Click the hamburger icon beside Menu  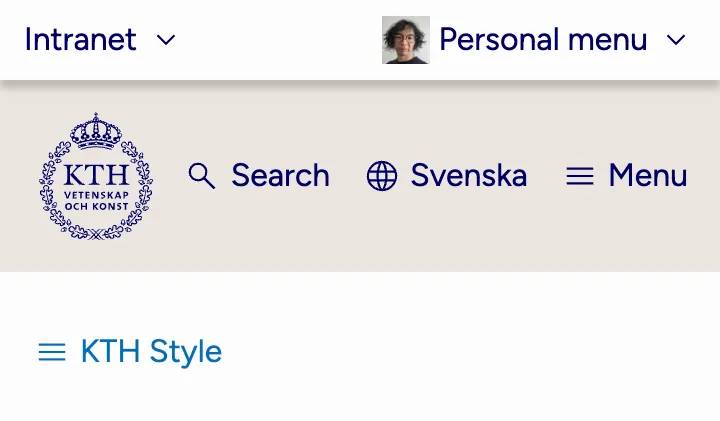(580, 176)
